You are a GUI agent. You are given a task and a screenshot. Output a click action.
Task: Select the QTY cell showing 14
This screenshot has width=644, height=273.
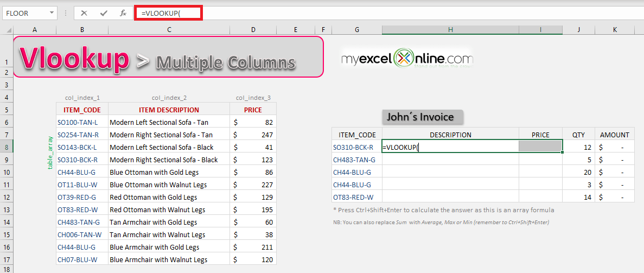pos(579,197)
